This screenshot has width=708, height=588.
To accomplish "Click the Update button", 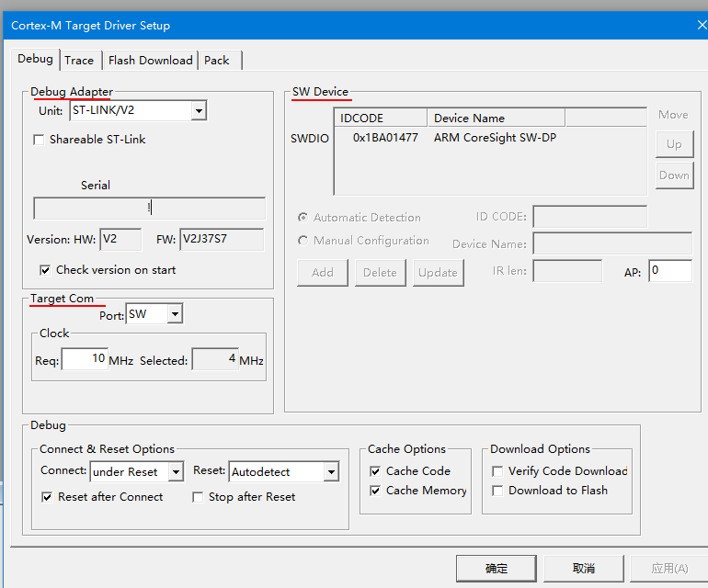I will pos(439,273).
